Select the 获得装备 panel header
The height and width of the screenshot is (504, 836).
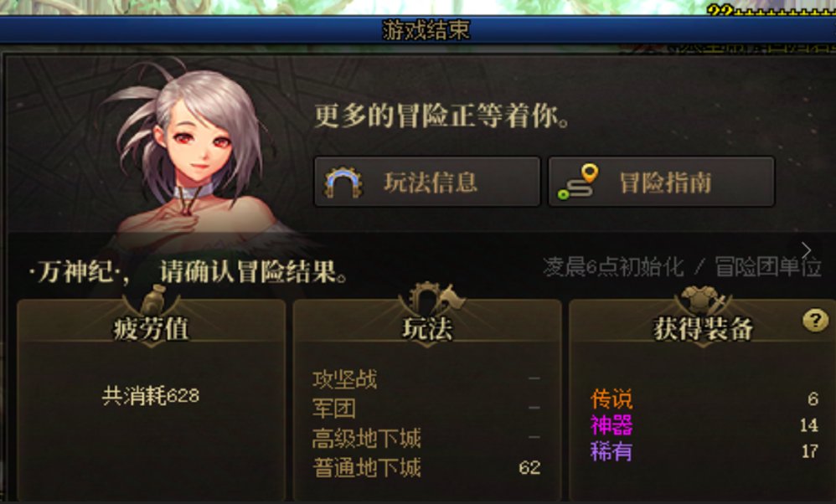(703, 328)
